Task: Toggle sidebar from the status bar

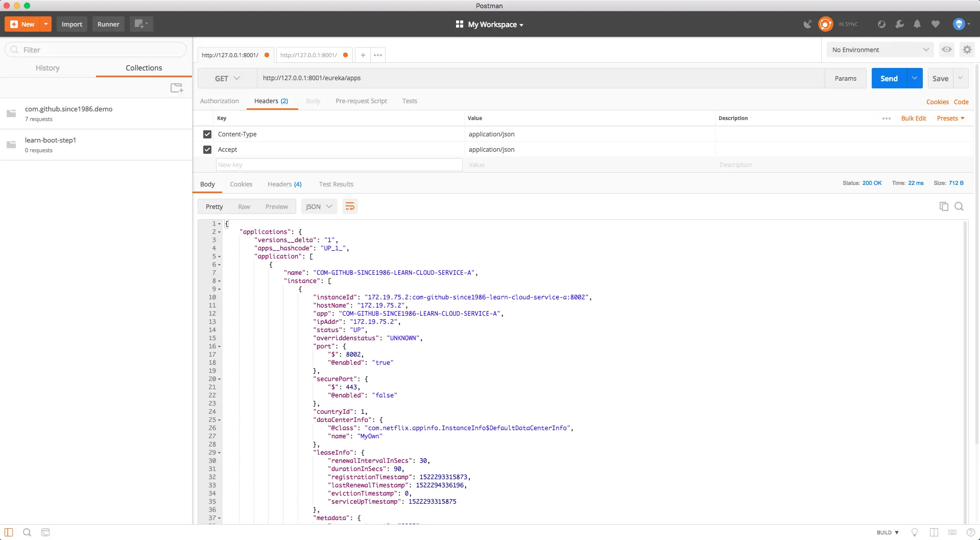Action: click(x=9, y=532)
